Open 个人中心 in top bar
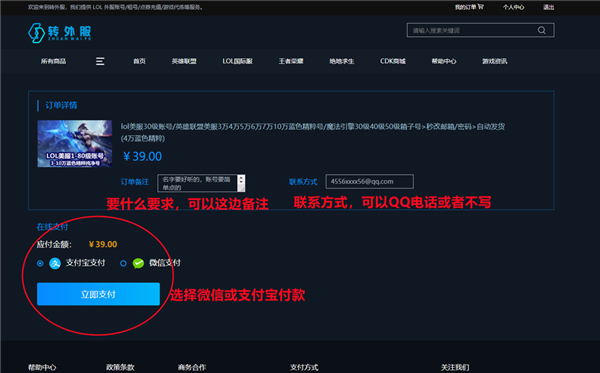 tap(514, 7)
